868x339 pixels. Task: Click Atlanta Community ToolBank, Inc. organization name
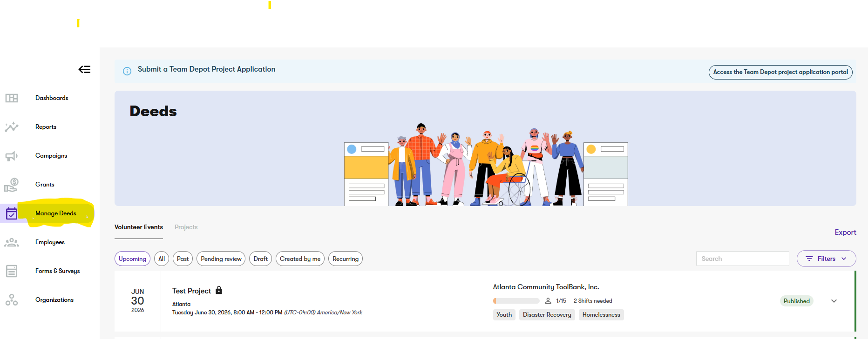click(546, 287)
